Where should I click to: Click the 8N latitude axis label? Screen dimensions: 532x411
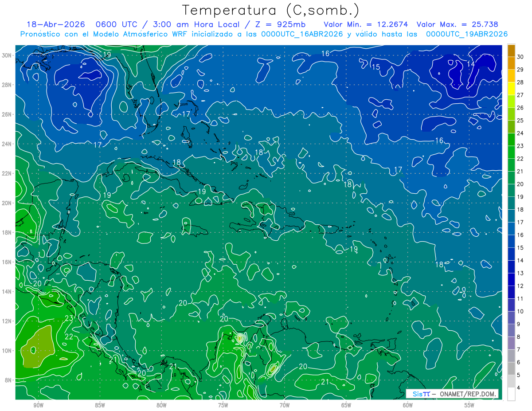coord(9,380)
